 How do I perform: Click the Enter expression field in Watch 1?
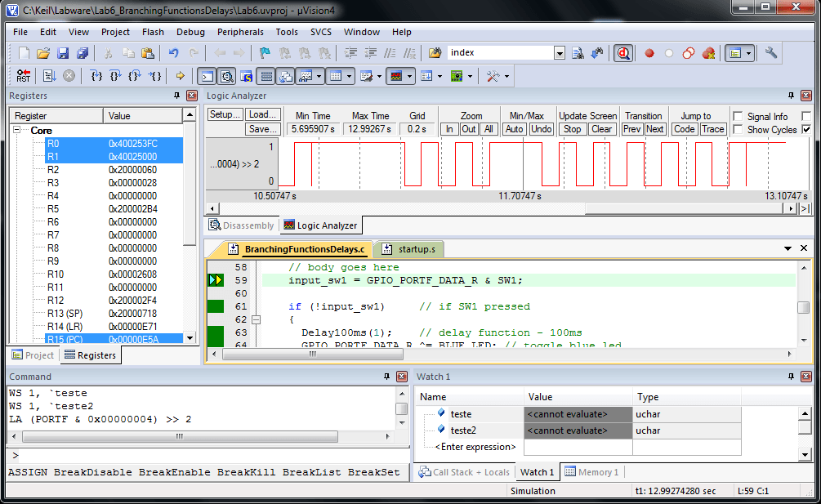[475, 447]
